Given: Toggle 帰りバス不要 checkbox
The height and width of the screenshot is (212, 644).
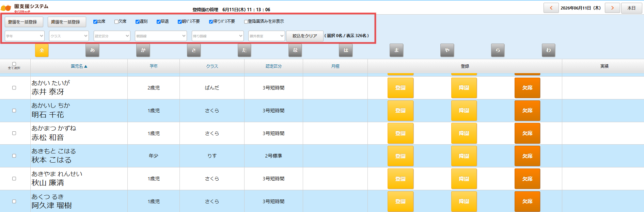Looking at the screenshot, I should tap(211, 21).
